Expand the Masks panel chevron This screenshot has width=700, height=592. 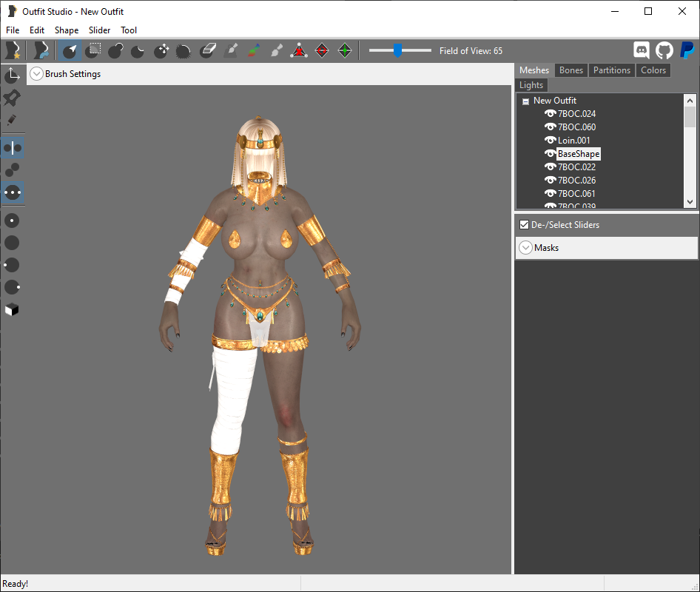point(526,247)
